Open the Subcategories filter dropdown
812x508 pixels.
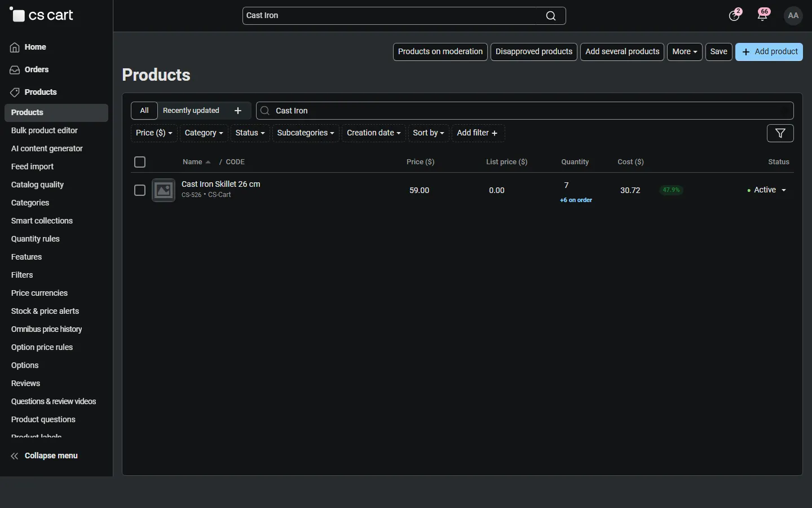tap(306, 133)
